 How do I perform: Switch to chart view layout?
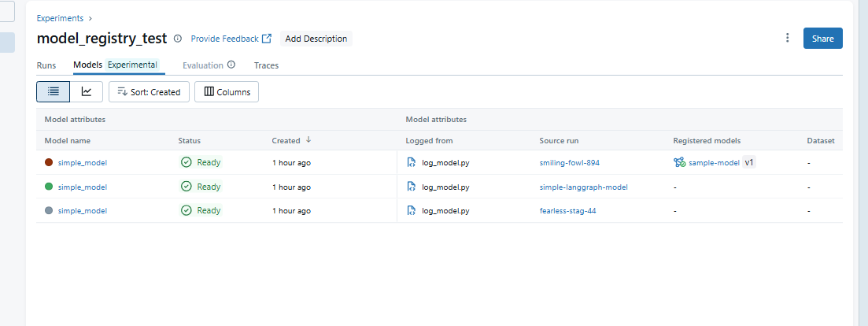(87, 92)
